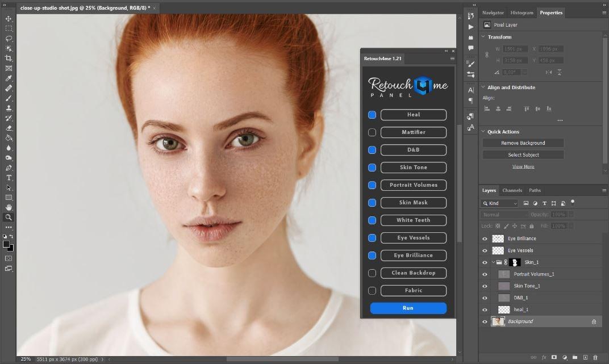Select the Lasso tool
609x364 pixels.
click(9, 39)
